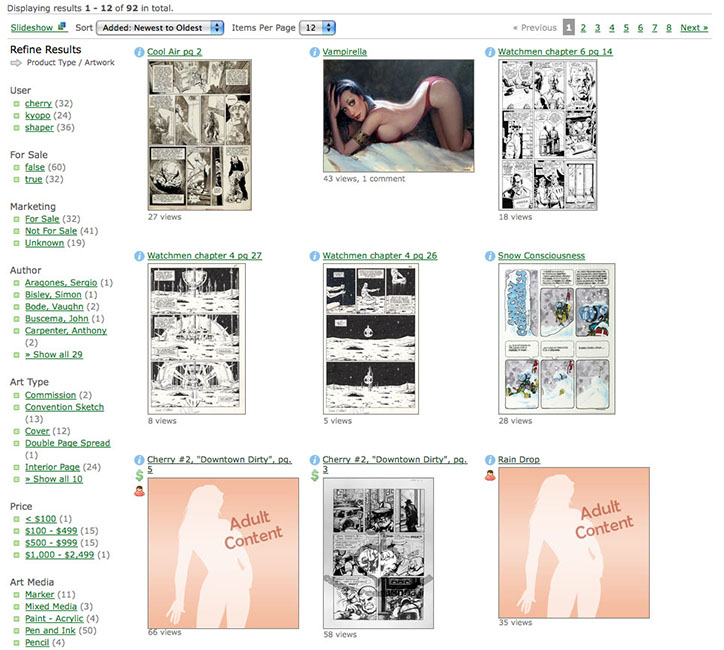Filter by price < $100
This screenshot has height=650, width=724.
tap(41, 519)
